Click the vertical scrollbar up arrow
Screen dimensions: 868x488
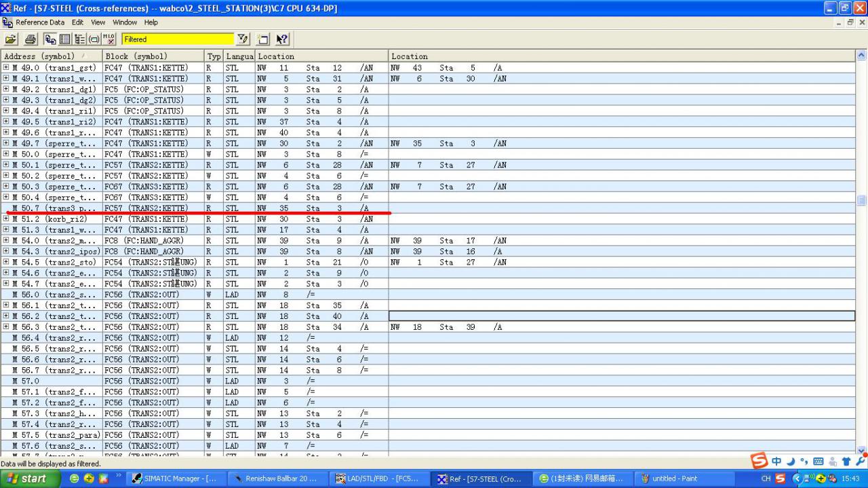point(862,56)
